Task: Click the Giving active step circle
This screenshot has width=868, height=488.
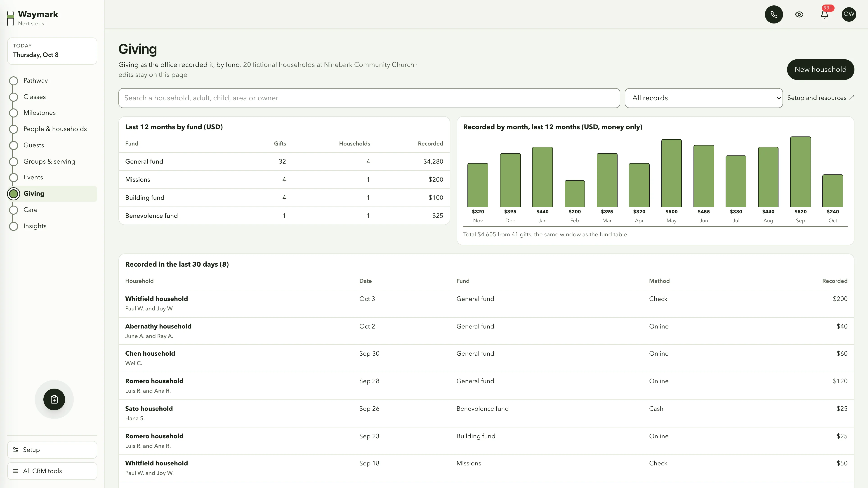Action: (x=14, y=194)
